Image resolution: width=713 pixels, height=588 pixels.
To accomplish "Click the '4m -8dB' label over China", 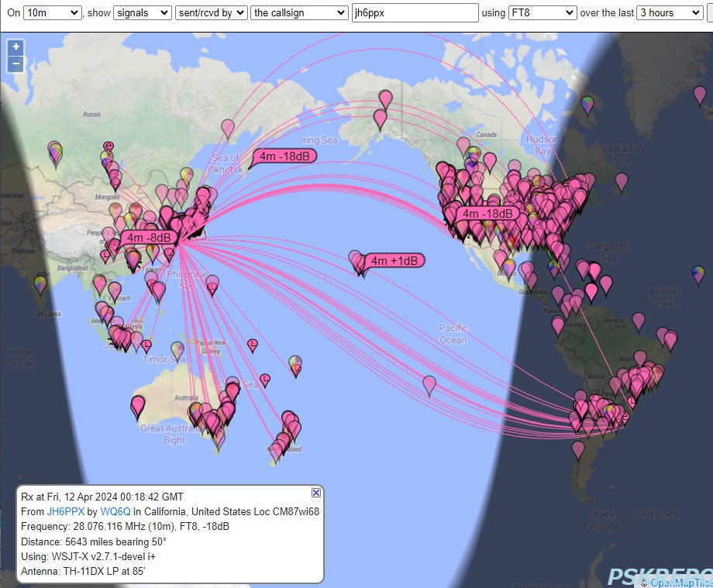I will coord(149,237).
